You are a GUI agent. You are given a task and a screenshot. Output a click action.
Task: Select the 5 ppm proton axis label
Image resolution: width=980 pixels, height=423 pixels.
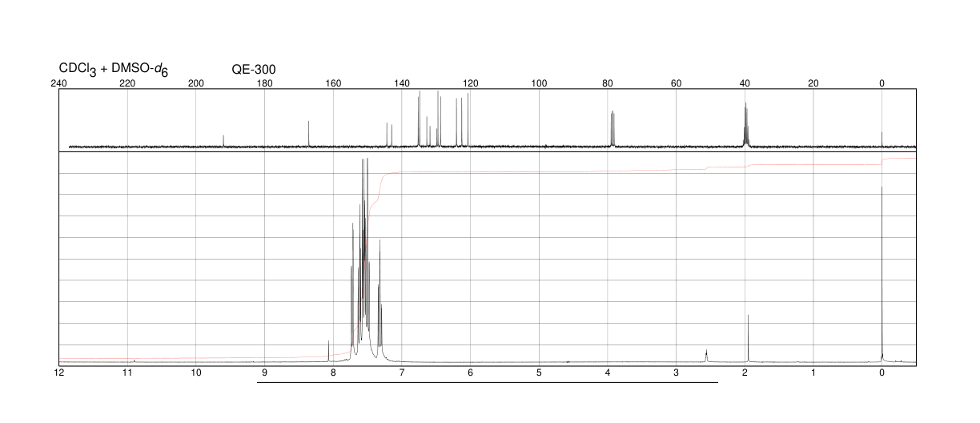pyautogui.click(x=540, y=373)
